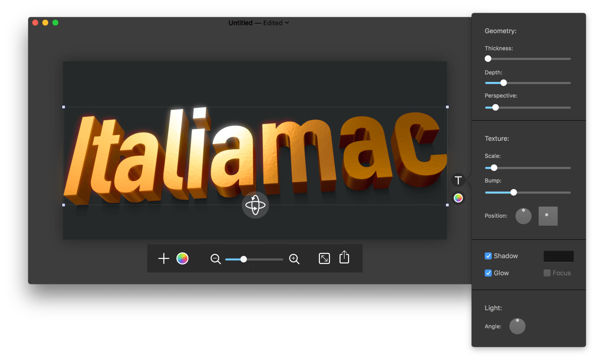Screen dimensions: 601x364
Task: Click the Geometry: section heading
Action: pos(501,31)
